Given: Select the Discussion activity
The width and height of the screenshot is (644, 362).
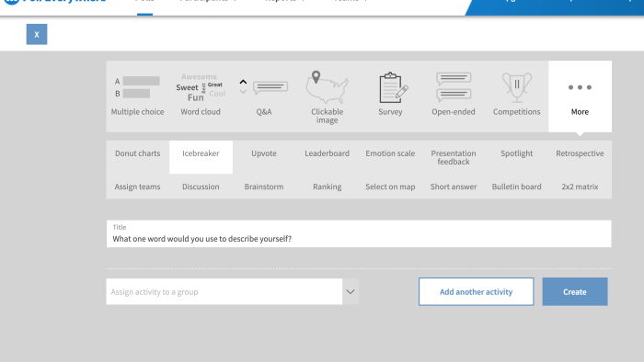Looking at the screenshot, I should point(201,187).
